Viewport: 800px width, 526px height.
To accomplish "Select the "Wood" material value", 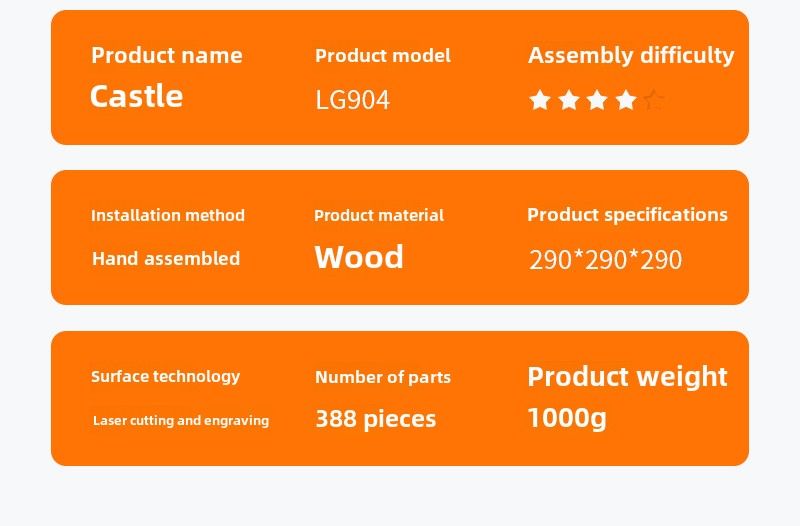I will [x=359, y=257].
